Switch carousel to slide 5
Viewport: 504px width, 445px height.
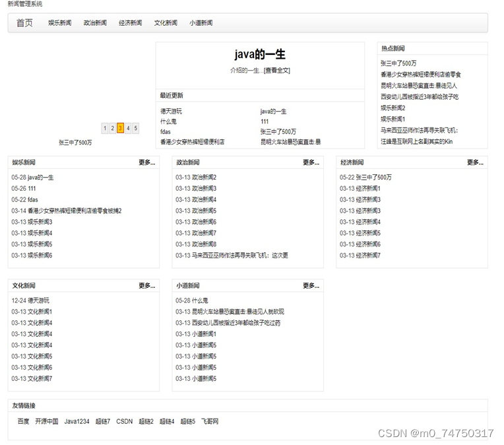point(136,128)
